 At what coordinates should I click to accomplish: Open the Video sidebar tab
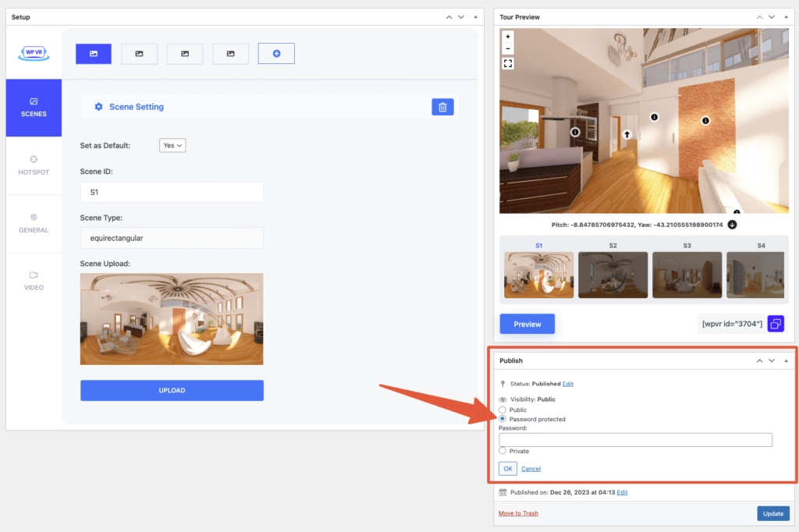click(x=34, y=282)
